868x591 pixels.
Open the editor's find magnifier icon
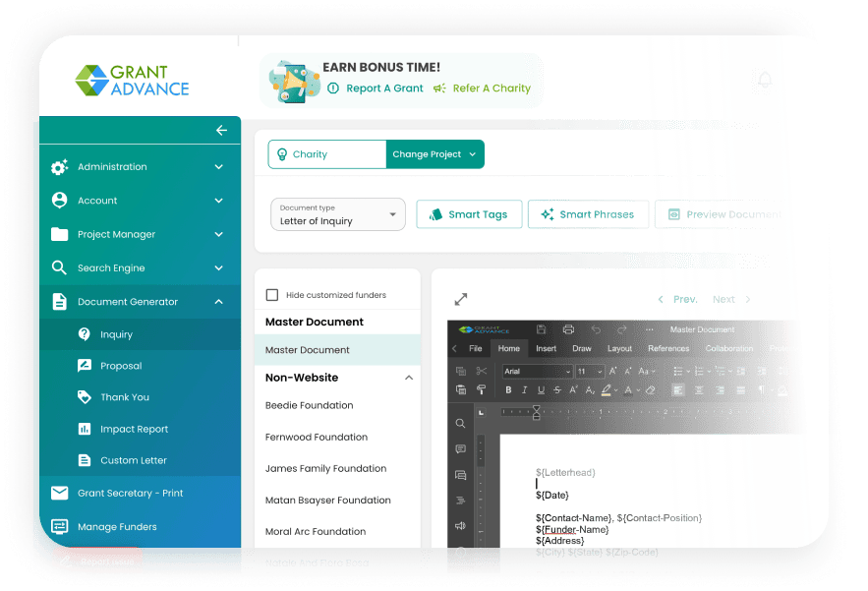coord(460,424)
